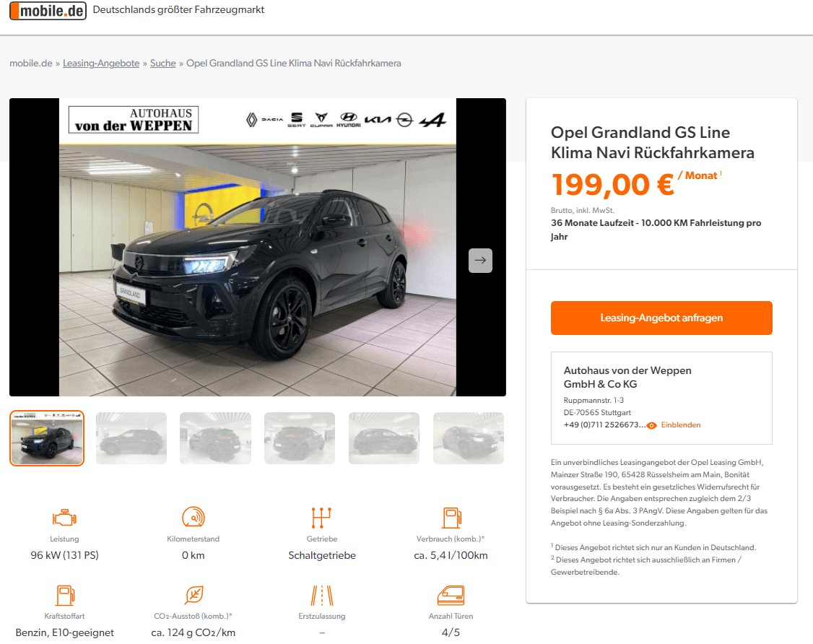
Task: Click the engine Leistung icon
Action: click(x=64, y=518)
